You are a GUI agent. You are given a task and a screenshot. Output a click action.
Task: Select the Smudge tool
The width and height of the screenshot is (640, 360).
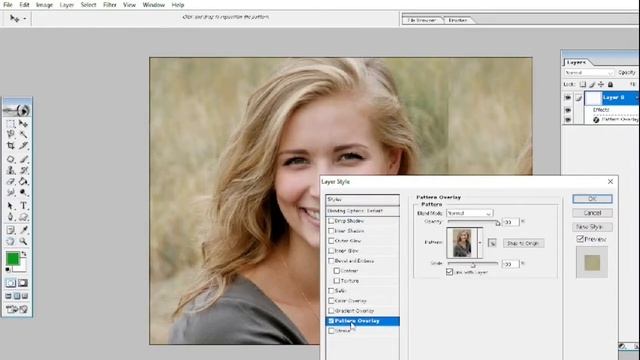click(11, 192)
